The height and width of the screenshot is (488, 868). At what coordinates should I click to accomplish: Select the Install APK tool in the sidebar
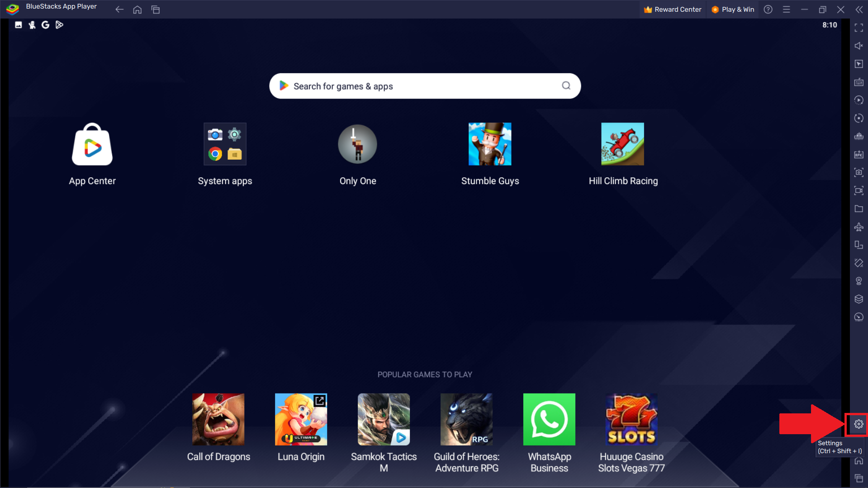click(859, 154)
